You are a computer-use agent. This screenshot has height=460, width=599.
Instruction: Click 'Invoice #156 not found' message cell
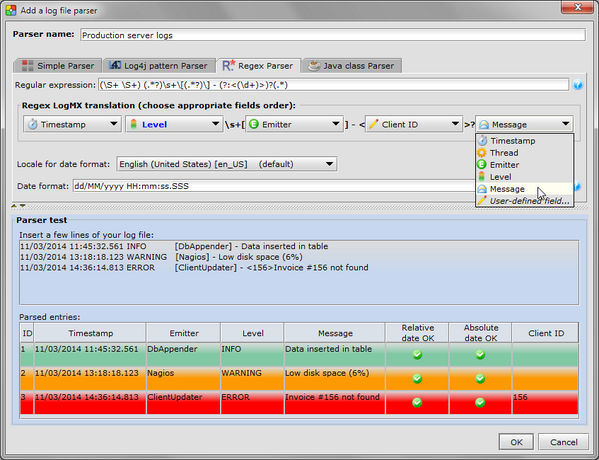[335, 402]
